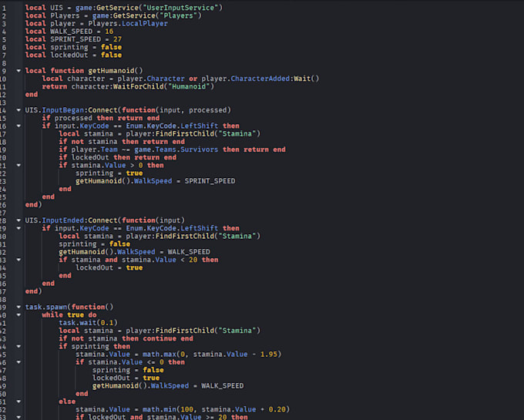The image size is (524, 420).
Task: Collapse the 'else' branch fold arrow
Action: click(18, 402)
